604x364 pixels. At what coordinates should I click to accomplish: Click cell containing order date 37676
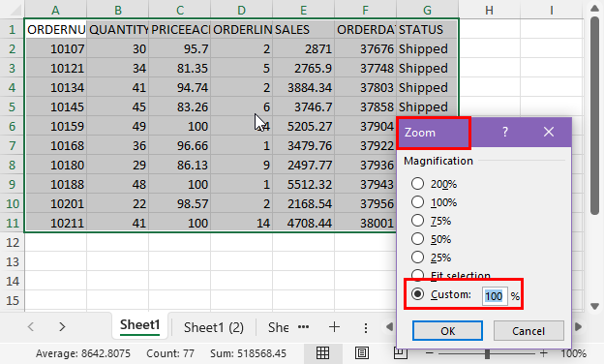tap(365, 49)
